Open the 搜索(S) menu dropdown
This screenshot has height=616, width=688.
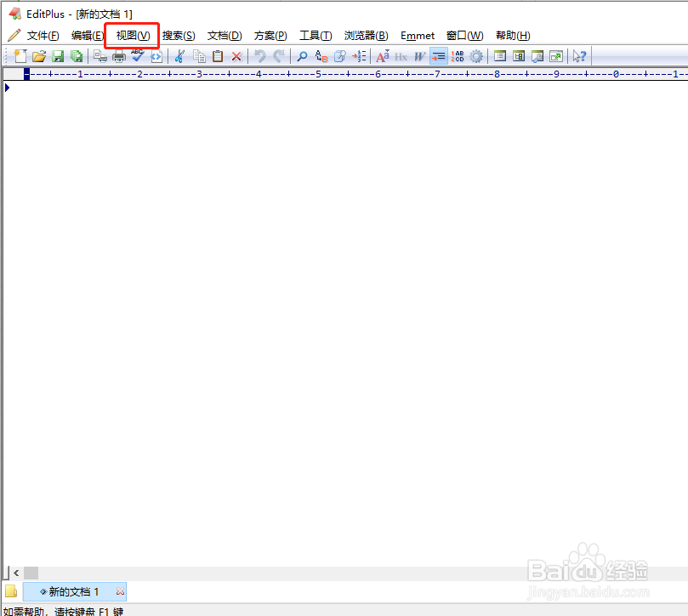pos(179,36)
